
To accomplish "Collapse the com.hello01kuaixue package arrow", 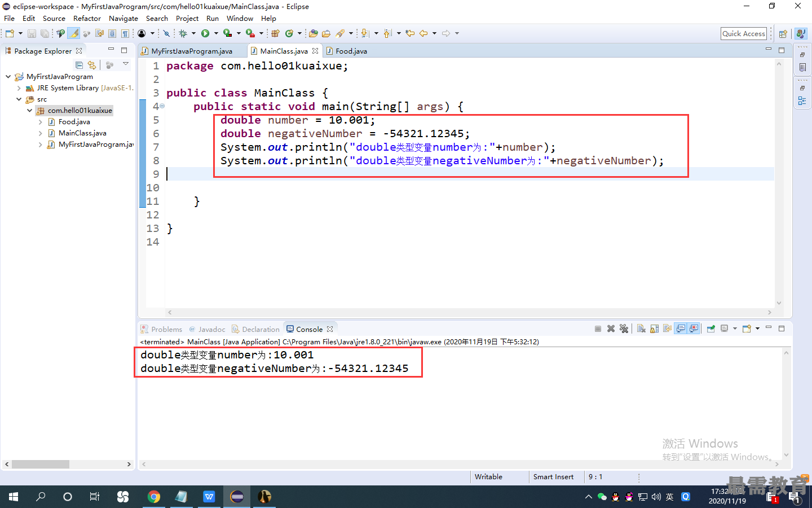I will tap(29, 110).
